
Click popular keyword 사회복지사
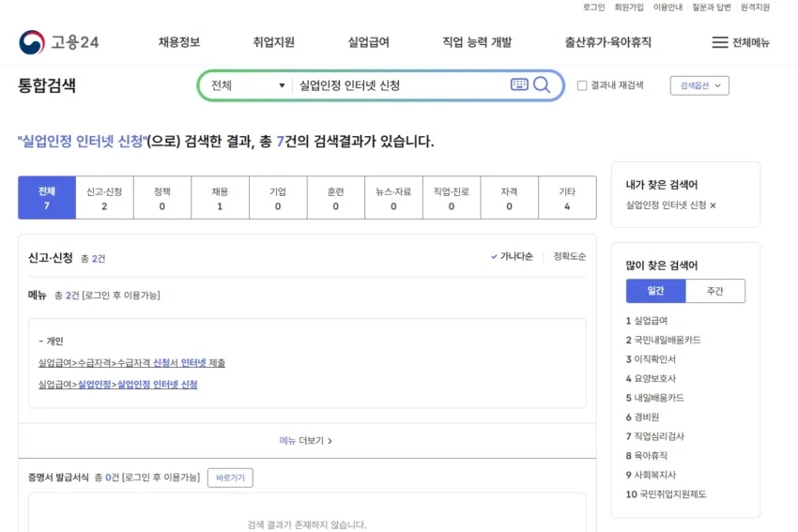coord(651,475)
